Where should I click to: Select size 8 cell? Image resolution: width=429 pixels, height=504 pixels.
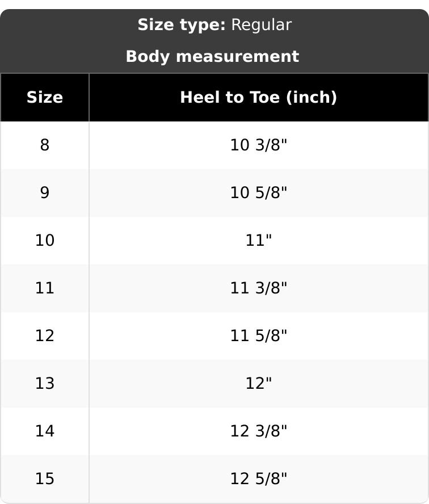point(45,145)
